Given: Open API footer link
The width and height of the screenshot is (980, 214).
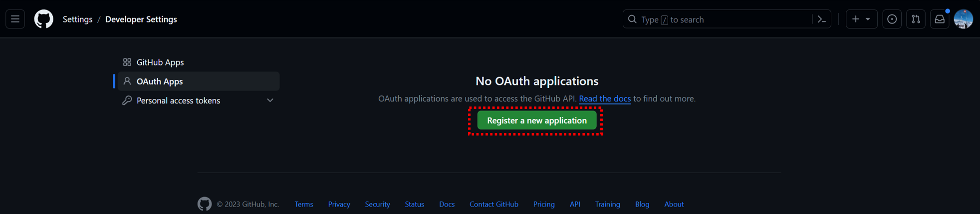Looking at the screenshot, I should point(575,204).
